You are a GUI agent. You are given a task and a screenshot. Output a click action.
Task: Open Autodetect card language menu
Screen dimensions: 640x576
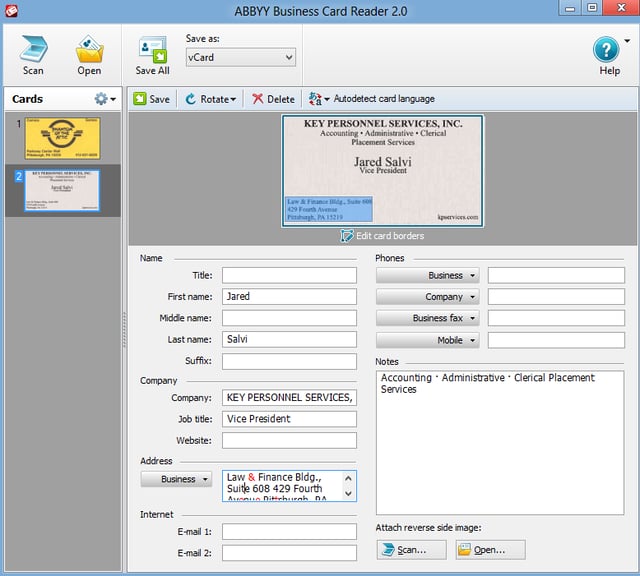371,99
